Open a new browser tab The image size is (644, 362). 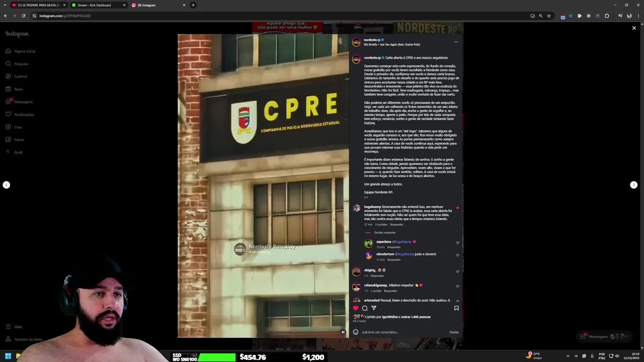click(193, 5)
